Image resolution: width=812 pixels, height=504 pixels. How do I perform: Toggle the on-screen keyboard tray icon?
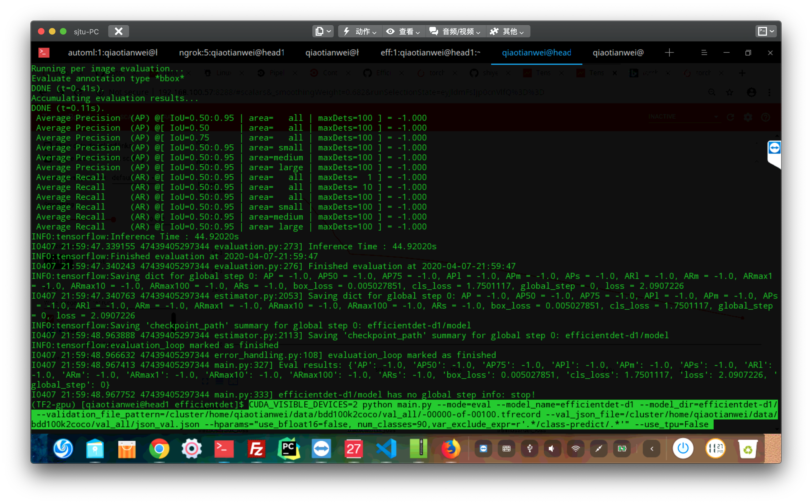coord(506,449)
